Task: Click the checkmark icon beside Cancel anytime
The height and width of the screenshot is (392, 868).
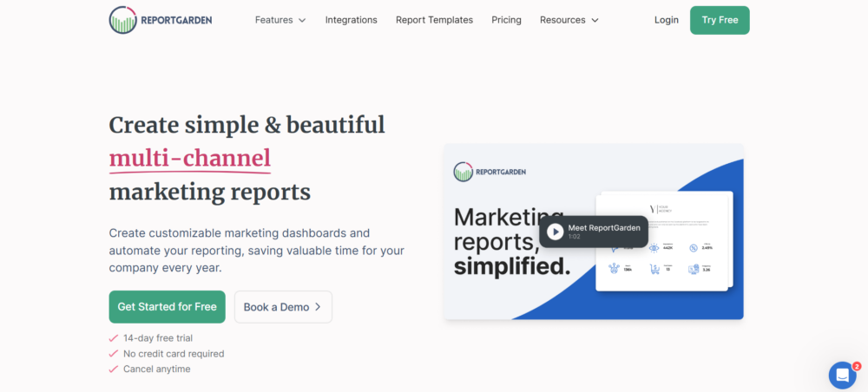Action: click(114, 369)
